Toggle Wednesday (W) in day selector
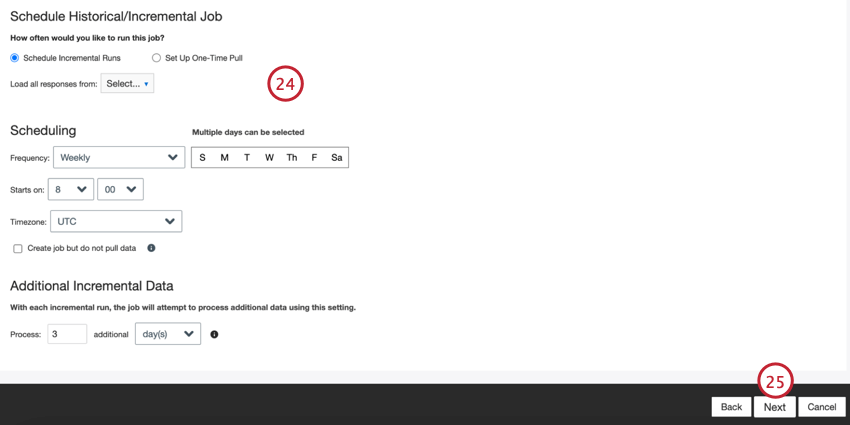Viewport: 850px width, 425px height. click(x=269, y=158)
